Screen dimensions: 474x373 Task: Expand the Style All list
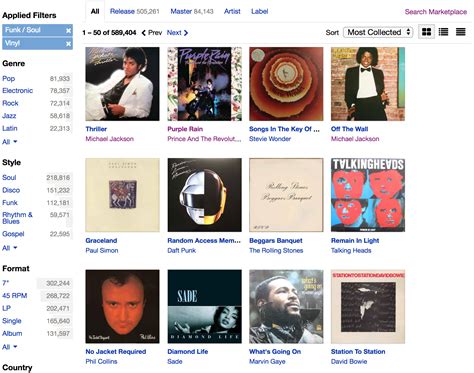click(9, 248)
